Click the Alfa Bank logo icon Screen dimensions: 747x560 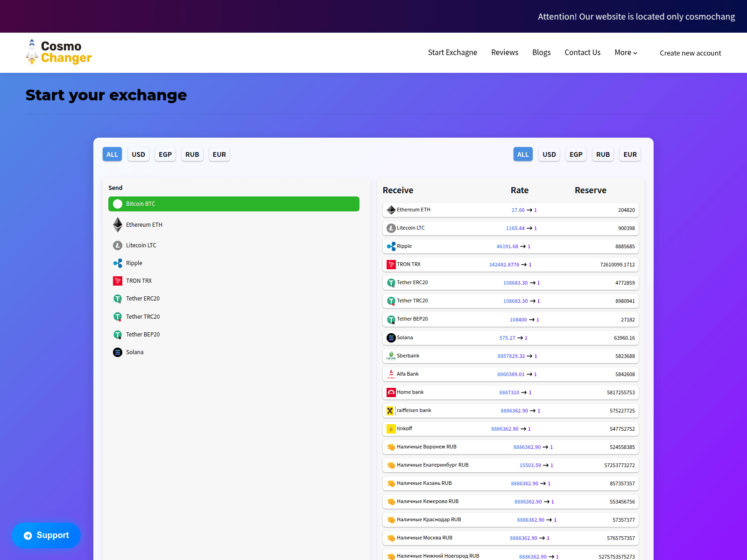[391, 374]
